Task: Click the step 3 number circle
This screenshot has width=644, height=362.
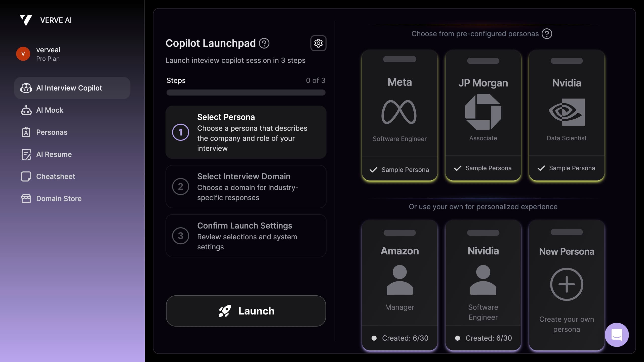Action: 181,236
